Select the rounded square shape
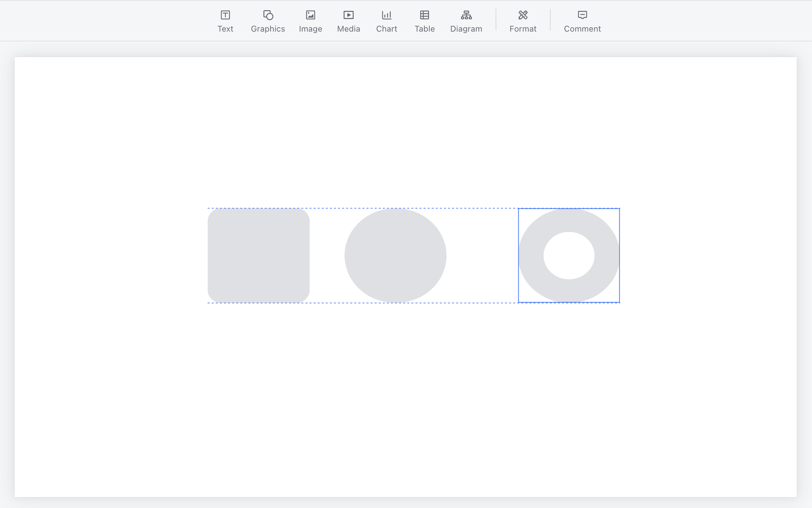This screenshot has height=508, width=812. pyautogui.click(x=259, y=255)
